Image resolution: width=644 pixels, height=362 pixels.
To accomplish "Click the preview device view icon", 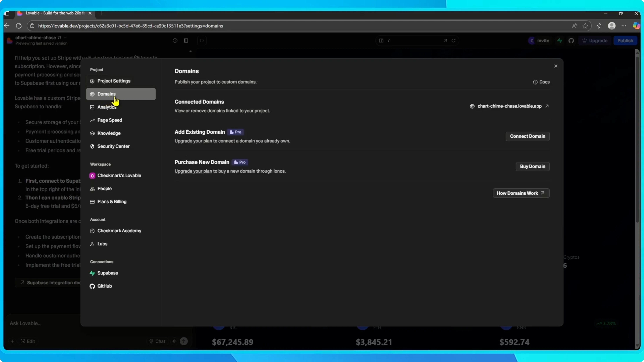I will [381, 40].
